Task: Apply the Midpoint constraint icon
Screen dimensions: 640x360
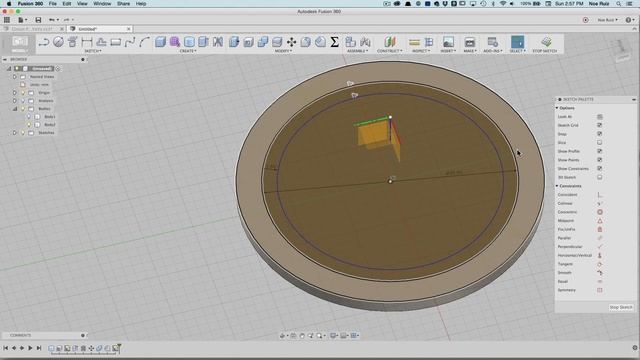Action: pyautogui.click(x=600, y=221)
